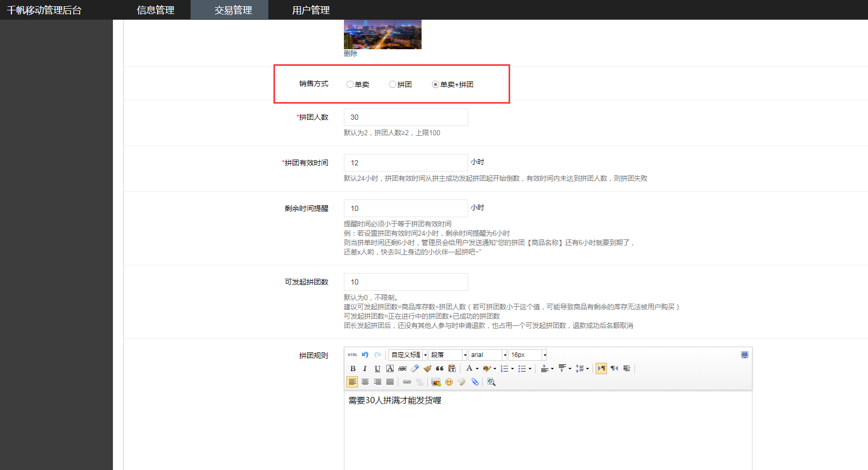868x470 pixels.
Task: Select the 拼团 radio option
Action: tap(393, 84)
